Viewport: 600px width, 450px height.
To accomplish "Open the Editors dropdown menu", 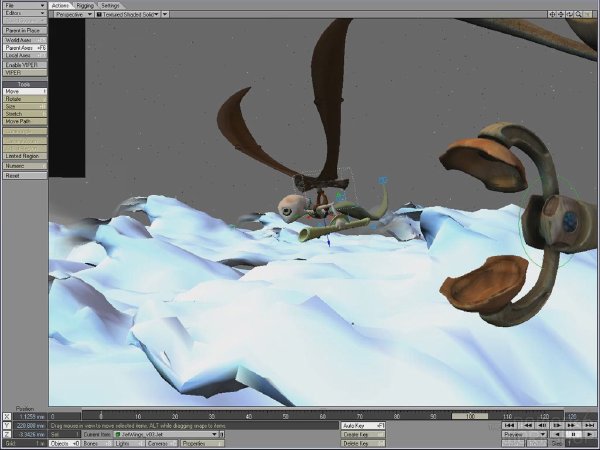I will coord(25,13).
